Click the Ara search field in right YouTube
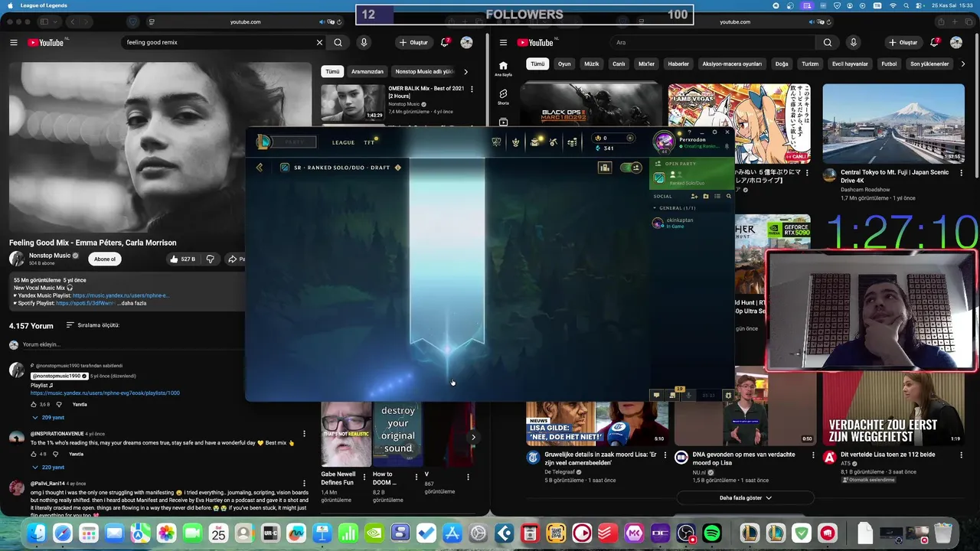The width and height of the screenshot is (980, 551). [x=713, y=43]
